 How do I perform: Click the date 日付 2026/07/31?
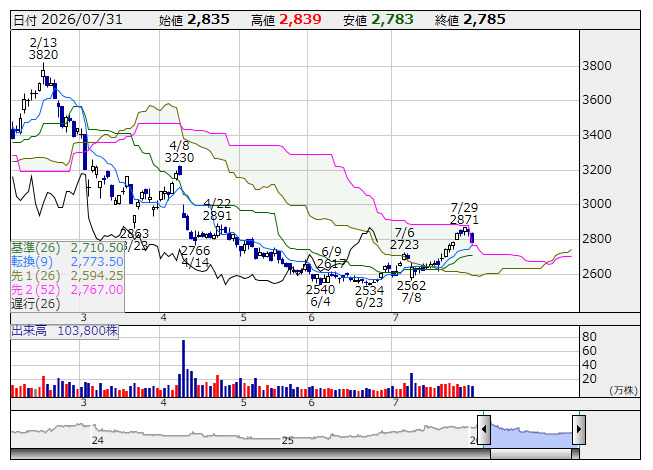point(68,20)
